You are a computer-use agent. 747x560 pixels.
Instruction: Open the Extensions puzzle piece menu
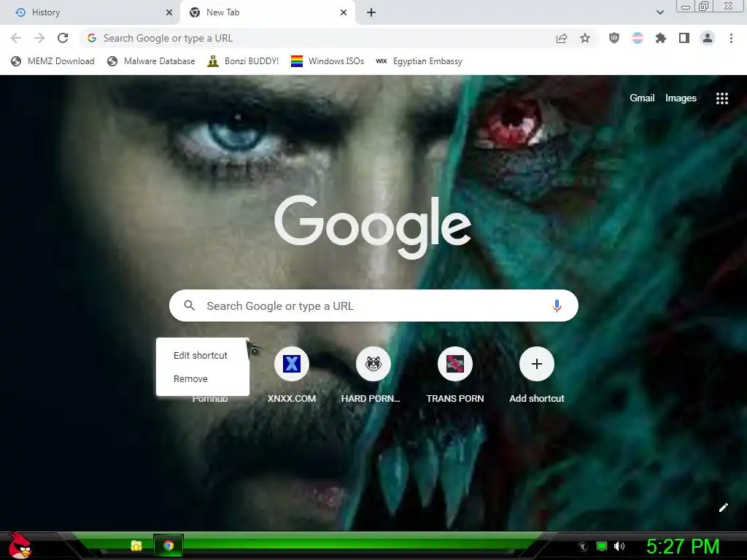661,38
